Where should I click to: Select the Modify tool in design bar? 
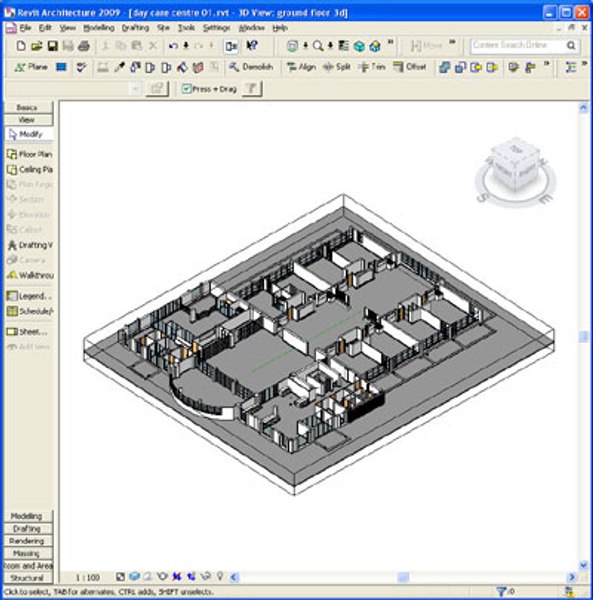click(27, 134)
